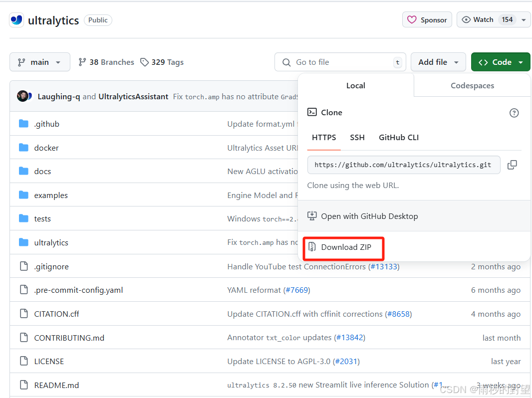The height and width of the screenshot is (398, 532).
Task: Focus the Go to file search field
Action: pos(340,62)
